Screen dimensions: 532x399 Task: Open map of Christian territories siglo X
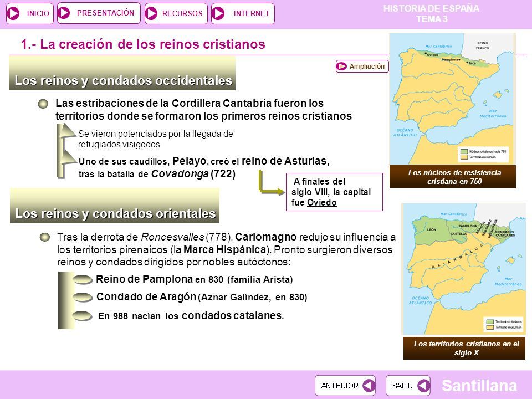[463, 269]
